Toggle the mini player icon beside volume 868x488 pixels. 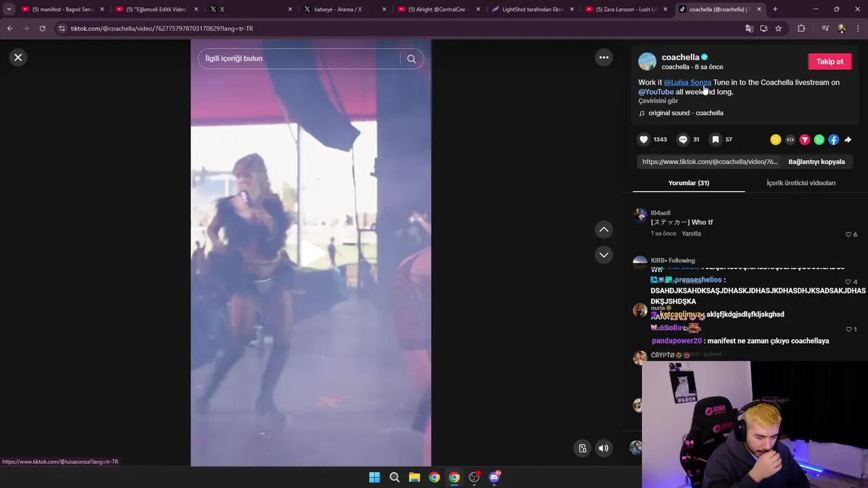click(583, 448)
